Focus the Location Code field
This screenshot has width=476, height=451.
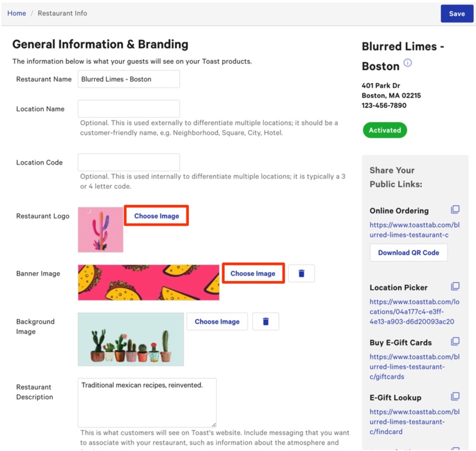pos(129,162)
